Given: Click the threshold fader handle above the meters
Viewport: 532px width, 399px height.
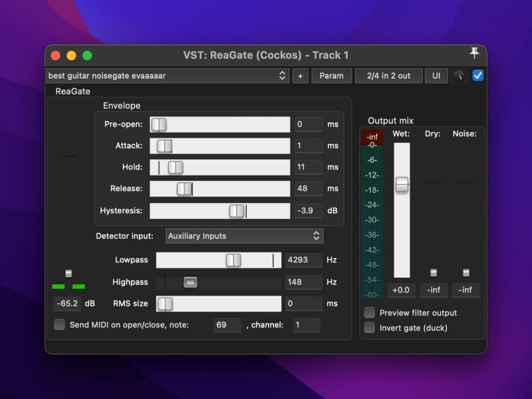Looking at the screenshot, I should click(x=69, y=273).
